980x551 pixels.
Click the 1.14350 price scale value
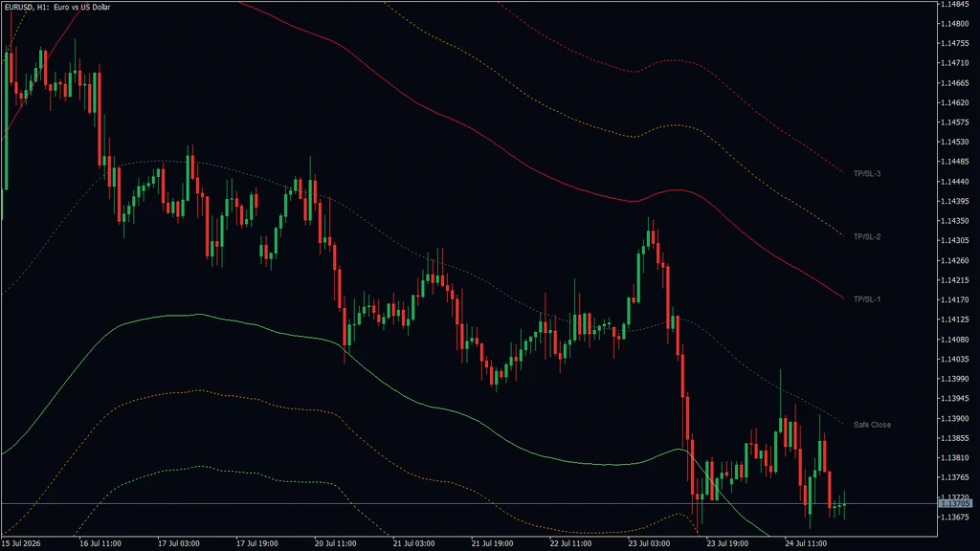[956, 221]
